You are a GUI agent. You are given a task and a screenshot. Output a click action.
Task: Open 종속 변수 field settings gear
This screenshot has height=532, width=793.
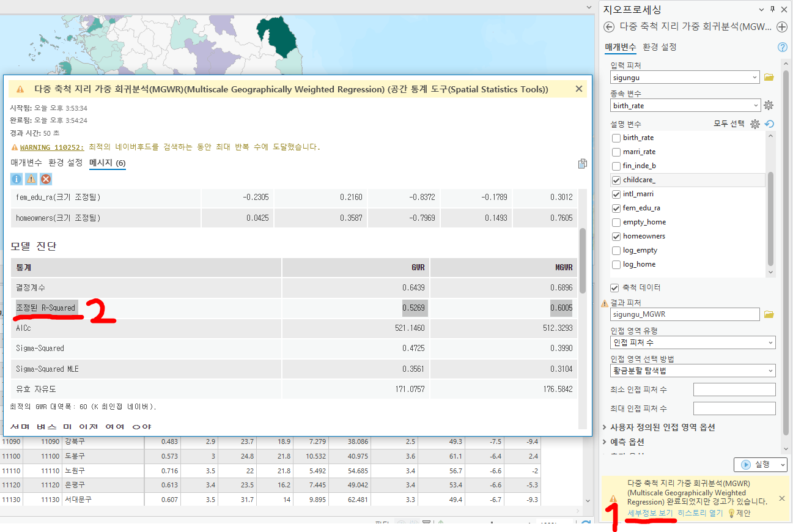tap(769, 105)
